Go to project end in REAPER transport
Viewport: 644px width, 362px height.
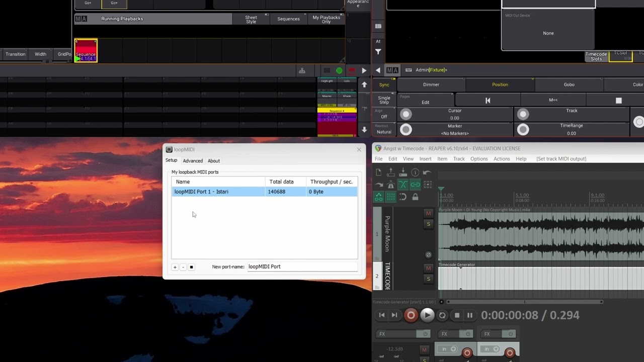tap(394, 315)
